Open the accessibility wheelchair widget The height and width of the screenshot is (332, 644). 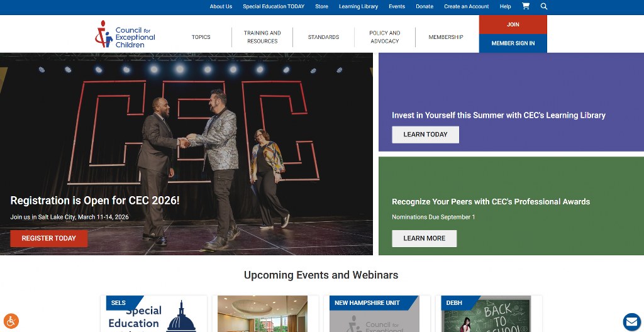[x=11, y=321]
